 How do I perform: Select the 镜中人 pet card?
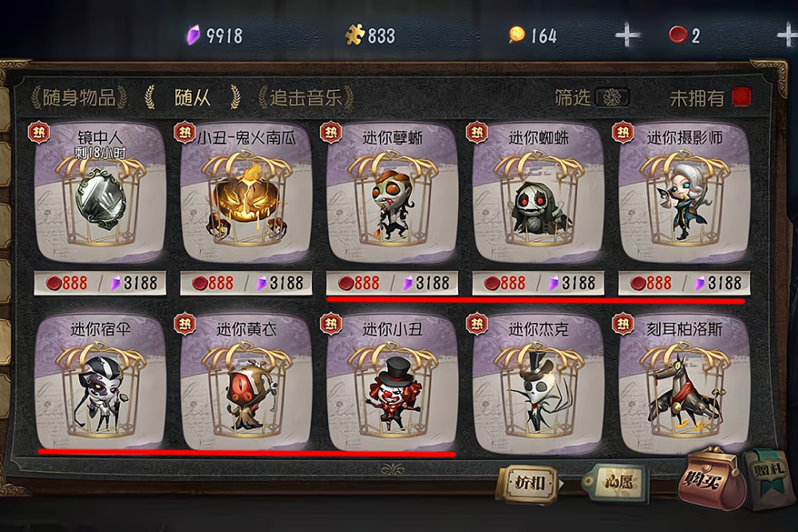pyautogui.click(x=101, y=193)
